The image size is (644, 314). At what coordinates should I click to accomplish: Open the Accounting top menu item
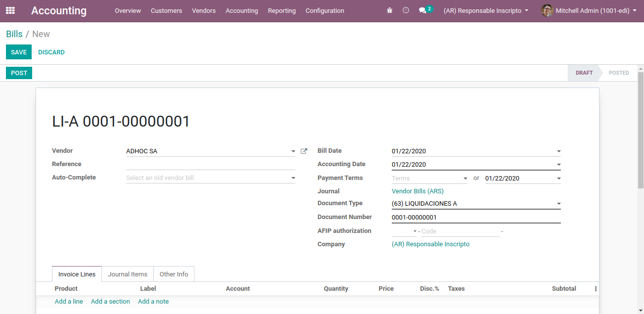(x=242, y=10)
